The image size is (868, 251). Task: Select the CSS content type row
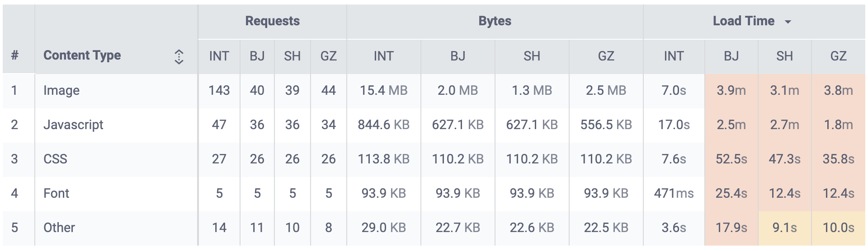[434, 159]
